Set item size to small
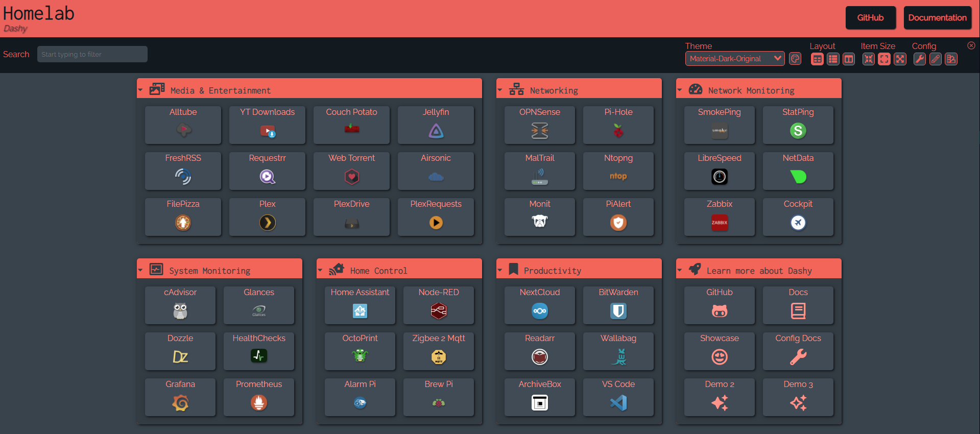The image size is (980, 434). 869,59
